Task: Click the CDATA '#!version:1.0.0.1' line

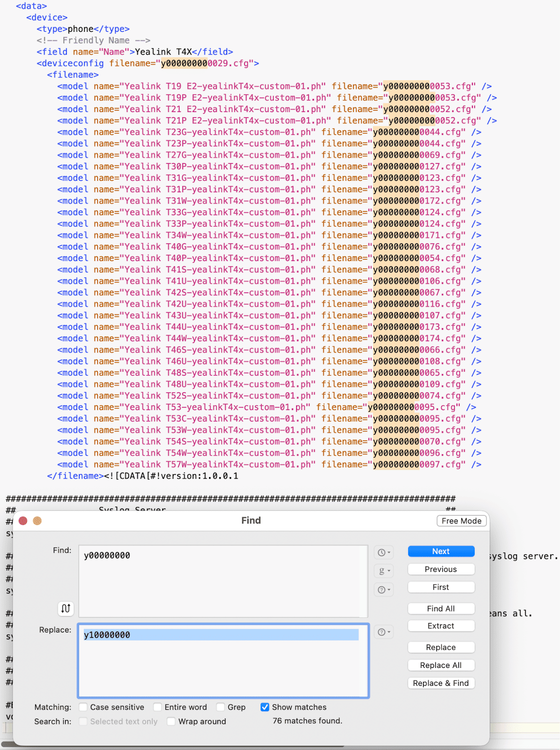Action: click(142, 476)
